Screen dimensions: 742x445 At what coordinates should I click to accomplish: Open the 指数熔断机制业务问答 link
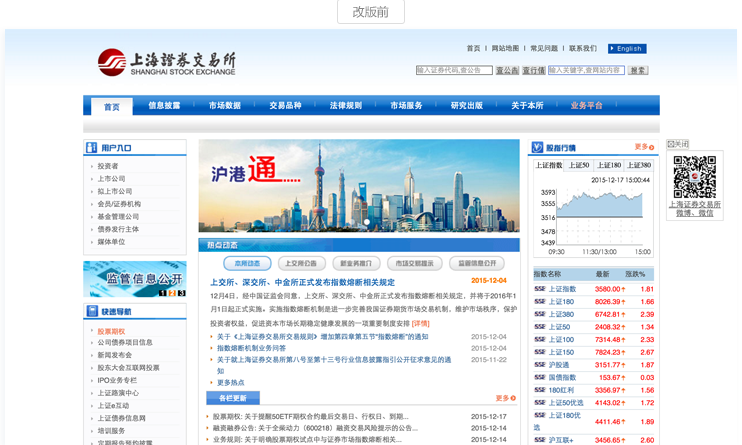251,348
